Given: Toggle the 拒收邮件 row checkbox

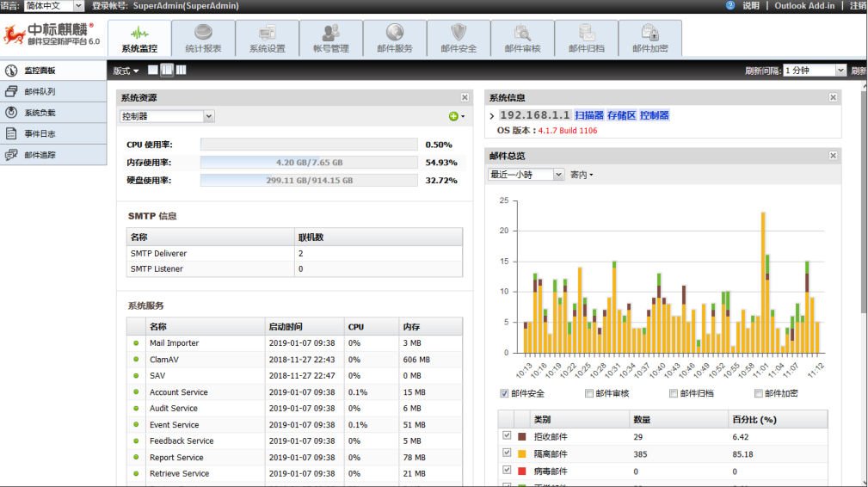Looking at the screenshot, I should 507,436.
